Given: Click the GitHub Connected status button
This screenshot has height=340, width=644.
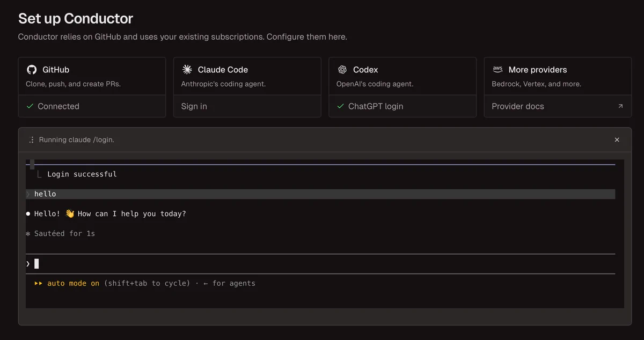Looking at the screenshot, I should pyautogui.click(x=92, y=106).
